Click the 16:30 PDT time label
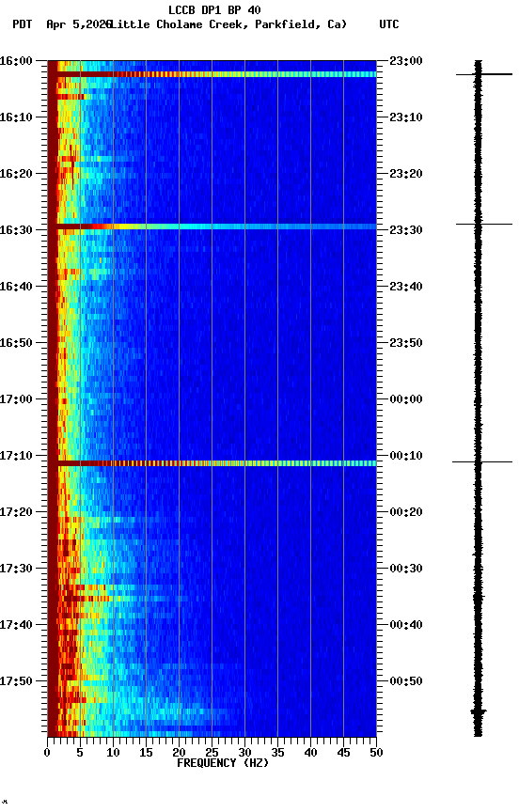The image size is (519, 812). tap(16, 230)
